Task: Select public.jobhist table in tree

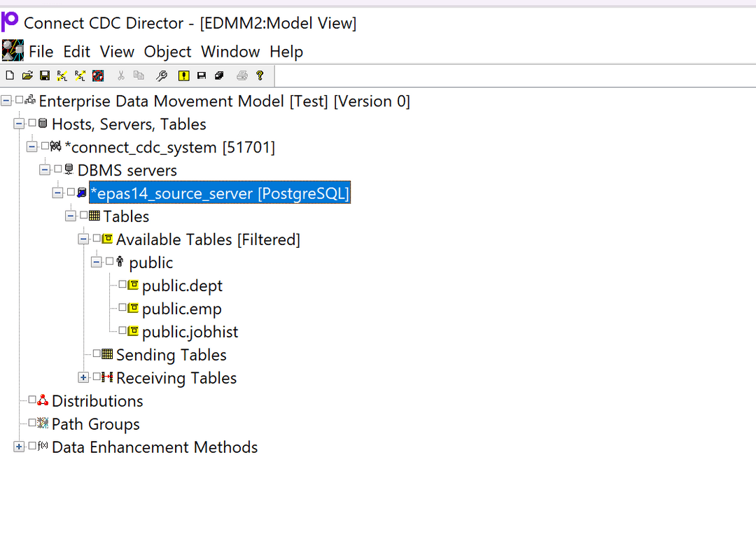Action: (x=190, y=332)
